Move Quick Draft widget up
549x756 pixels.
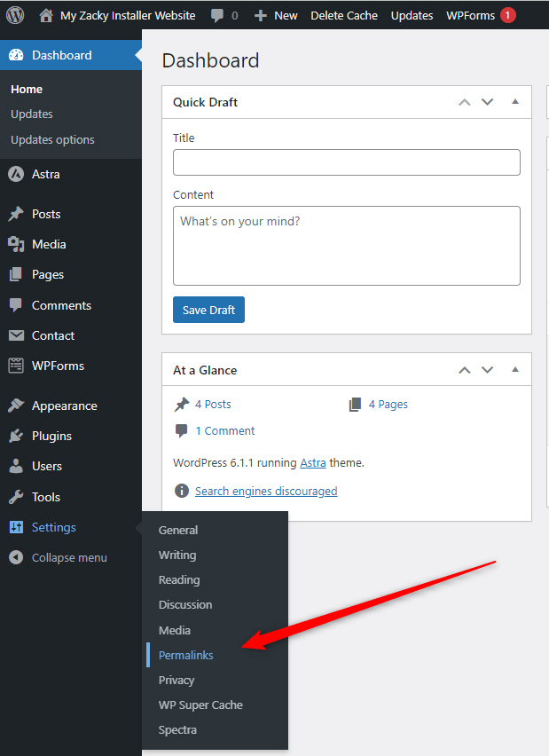[464, 102]
